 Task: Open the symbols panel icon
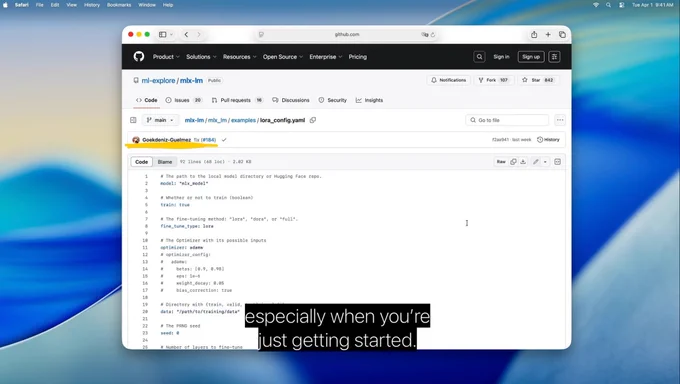pos(558,162)
